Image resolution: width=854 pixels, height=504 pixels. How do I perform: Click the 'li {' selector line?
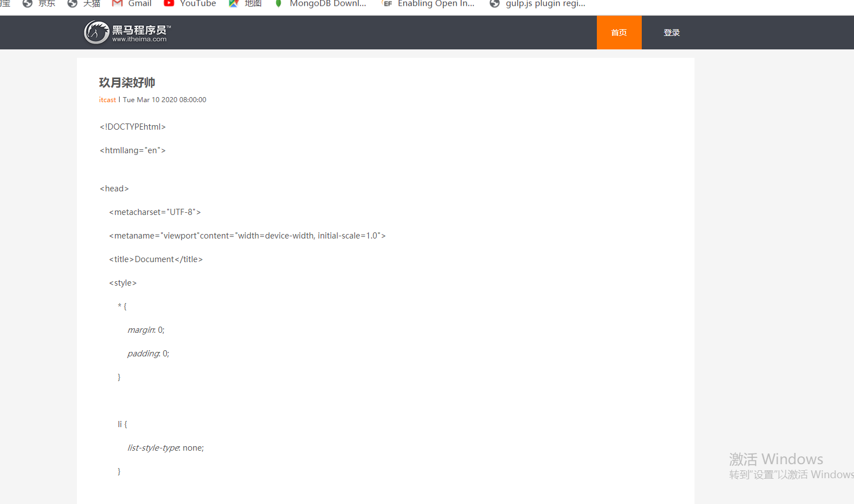pos(122,424)
